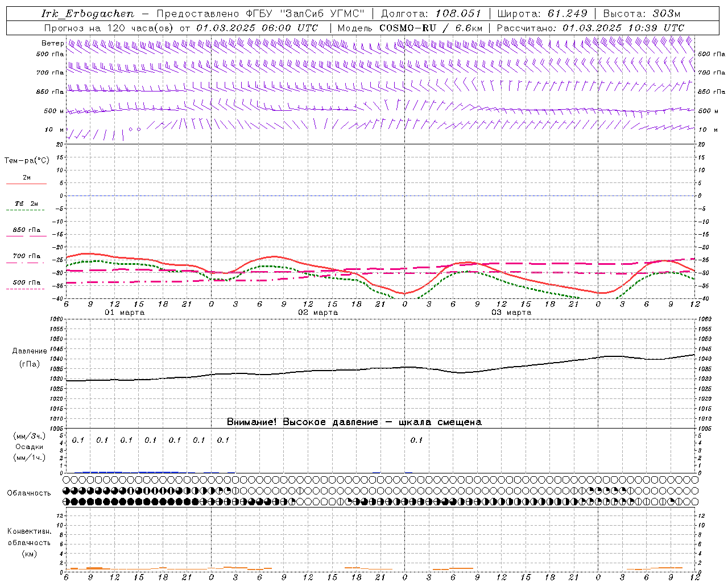Click the first calm-wind circle in 10 м row
Screen dimensions: 728x582
tap(130, 130)
